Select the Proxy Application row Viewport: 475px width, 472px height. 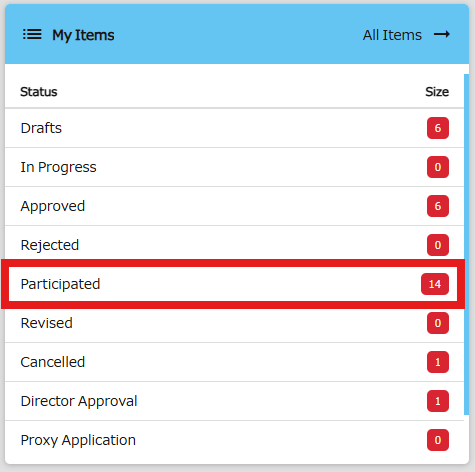(x=234, y=440)
